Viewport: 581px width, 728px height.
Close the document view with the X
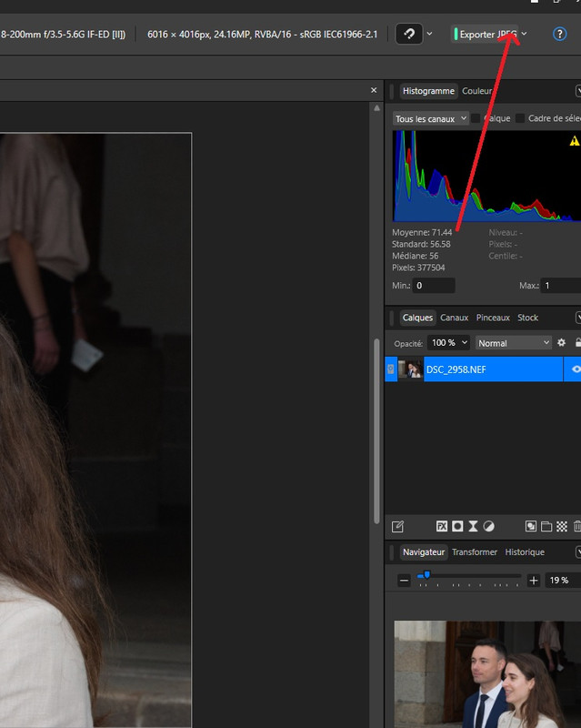[374, 90]
